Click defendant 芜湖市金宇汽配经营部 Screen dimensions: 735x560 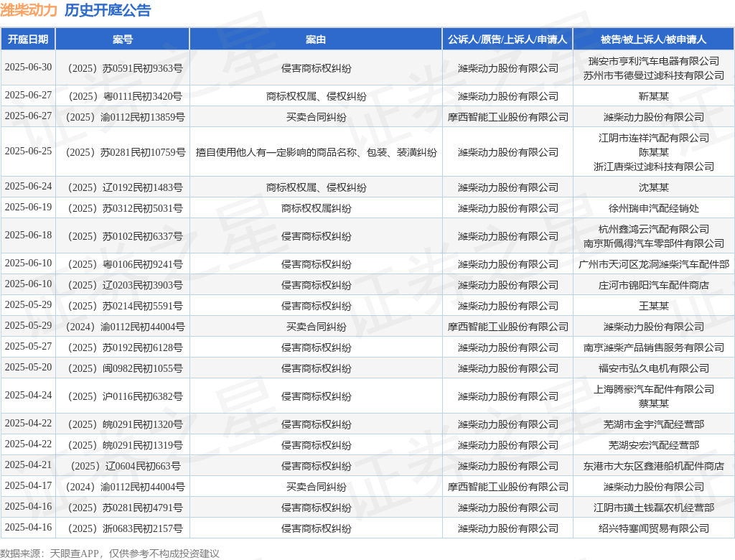(653, 424)
